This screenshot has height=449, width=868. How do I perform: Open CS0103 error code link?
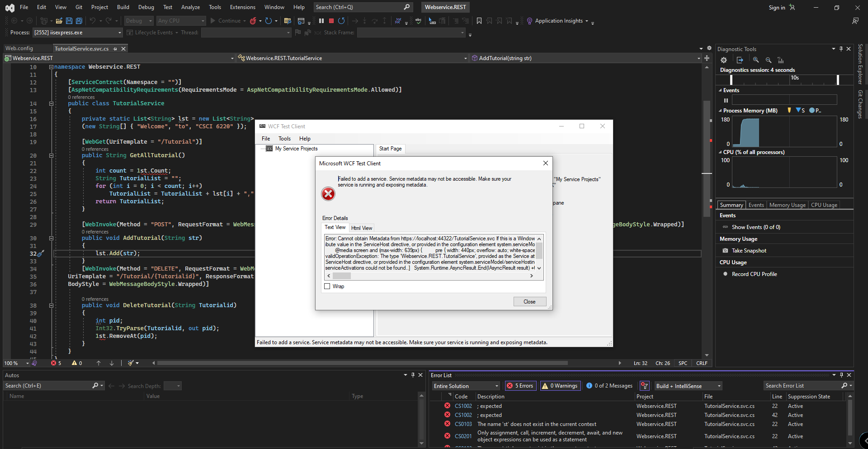[463, 424]
